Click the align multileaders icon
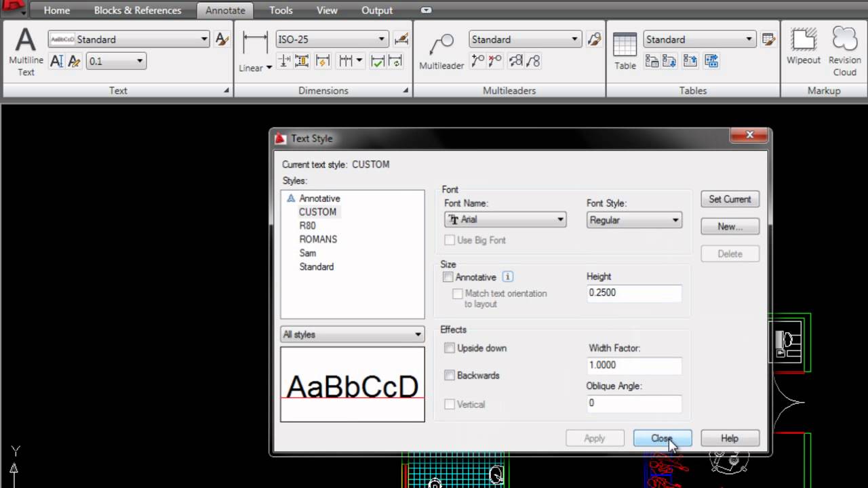This screenshot has height=488, width=868. click(516, 61)
